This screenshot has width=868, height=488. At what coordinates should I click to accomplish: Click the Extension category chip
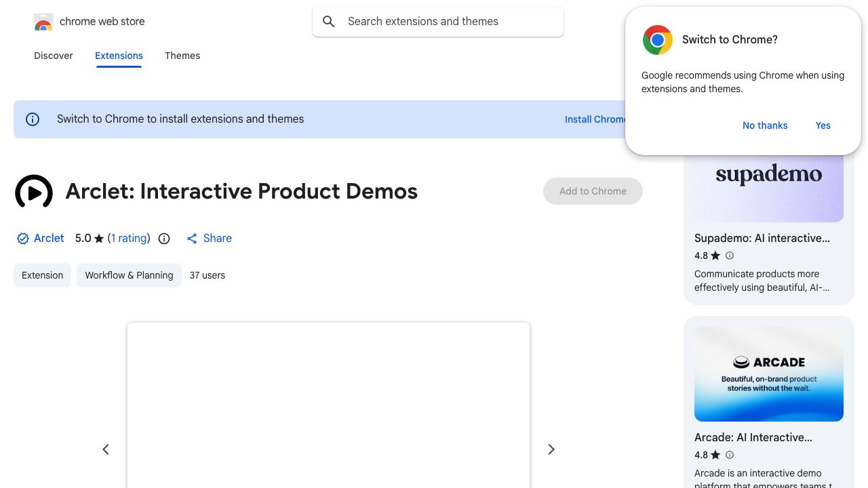click(42, 275)
